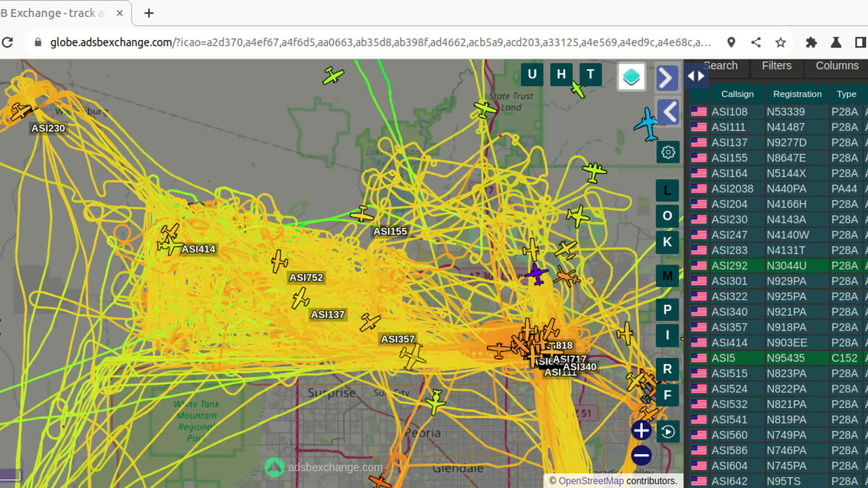This screenshot has height=488, width=868.
Task: Sort table by Callsign column
Action: 737,94
